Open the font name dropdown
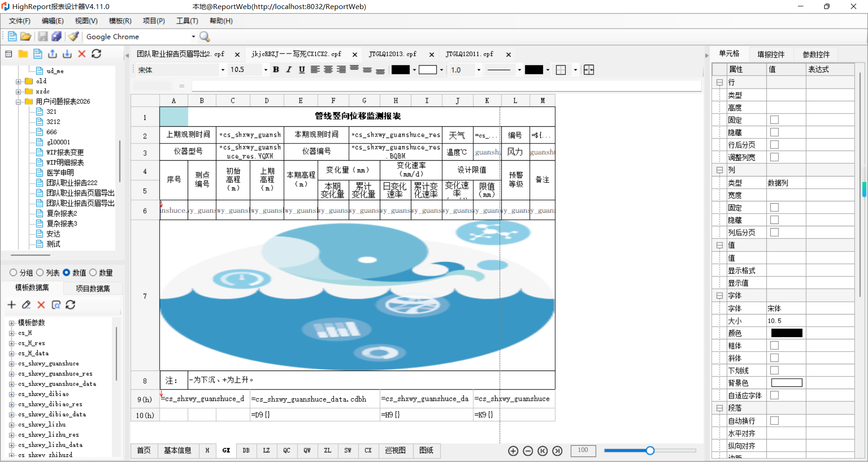 click(x=222, y=70)
